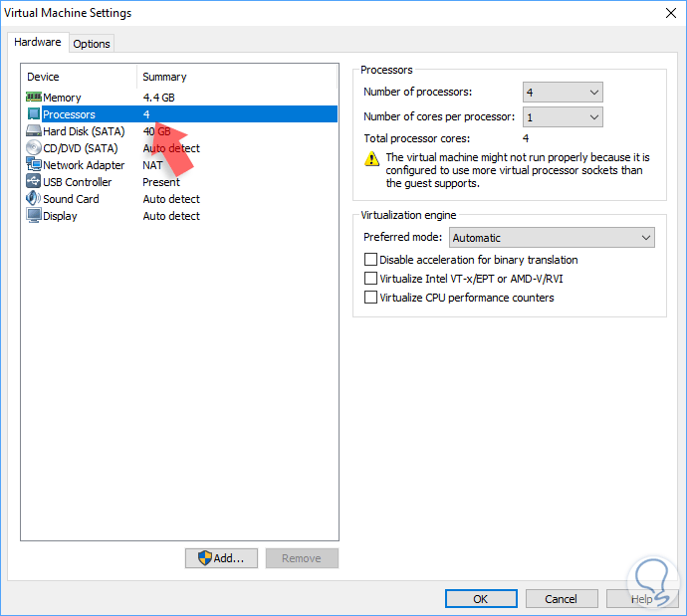Click the Cancel button
The image size is (687, 616).
562,598
